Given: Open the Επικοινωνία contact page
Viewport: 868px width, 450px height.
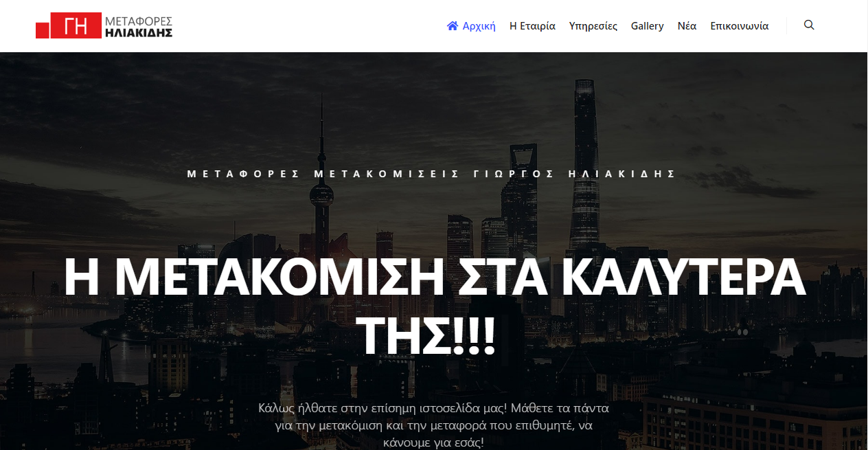Looking at the screenshot, I should pos(740,26).
